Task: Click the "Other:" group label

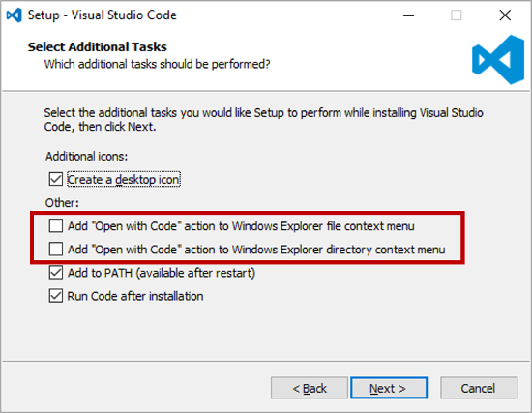Action: click(62, 203)
